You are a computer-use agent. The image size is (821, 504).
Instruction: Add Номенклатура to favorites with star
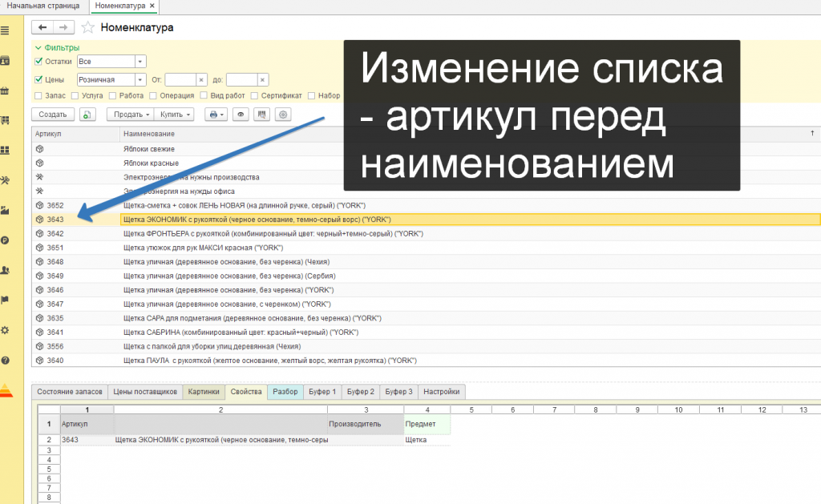pyautogui.click(x=88, y=27)
